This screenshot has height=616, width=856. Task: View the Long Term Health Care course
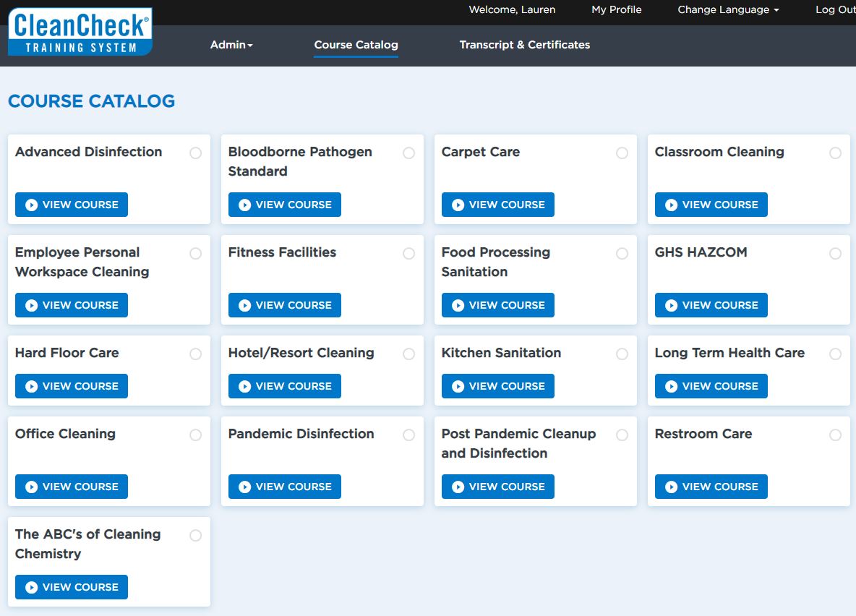click(711, 385)
